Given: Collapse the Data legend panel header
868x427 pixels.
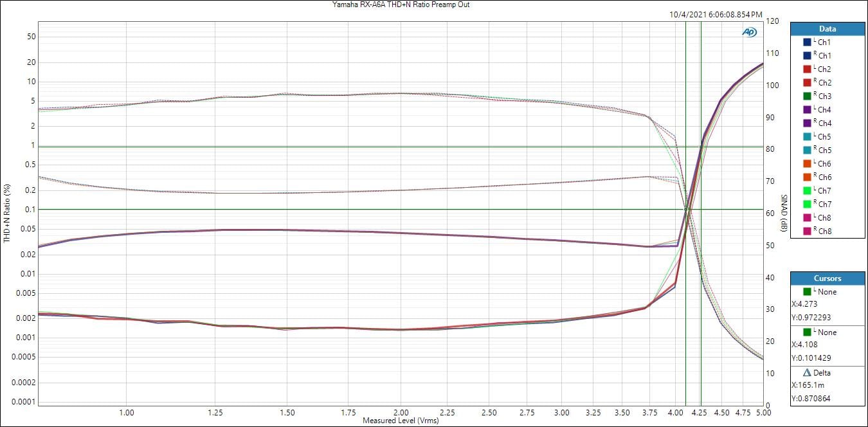Looking at the screenshot, I should [x=827, y=29].
